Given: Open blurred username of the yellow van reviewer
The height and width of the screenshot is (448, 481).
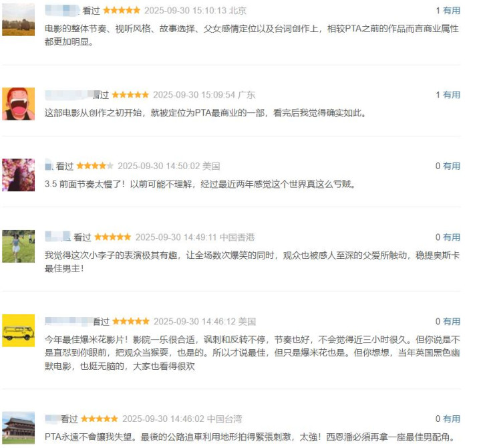Looking at the screenshot, I should 69,321.
